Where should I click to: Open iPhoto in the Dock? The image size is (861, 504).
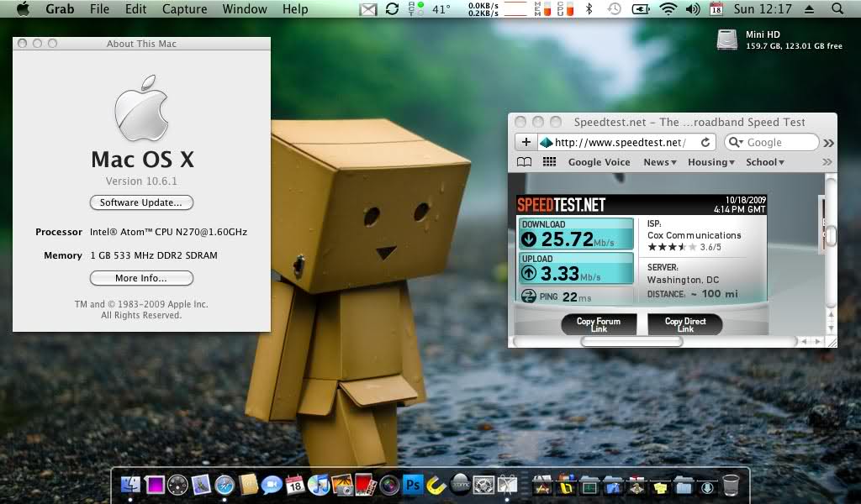342,485
